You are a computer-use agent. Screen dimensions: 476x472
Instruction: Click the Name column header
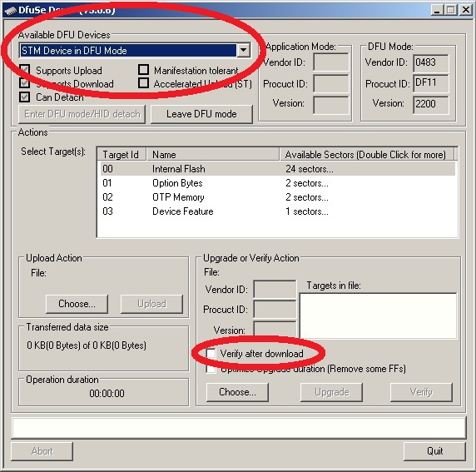click(213, 155)
